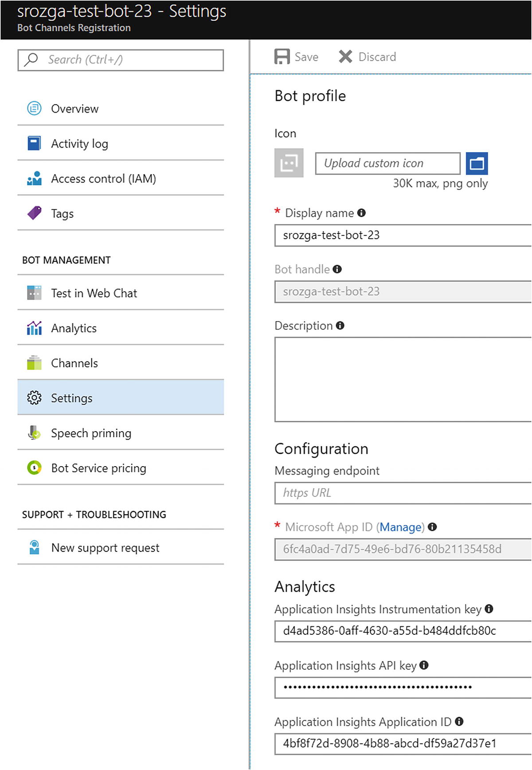Click the Microsoft App ID info icon
532x770 pixels.
pos(432,527)
